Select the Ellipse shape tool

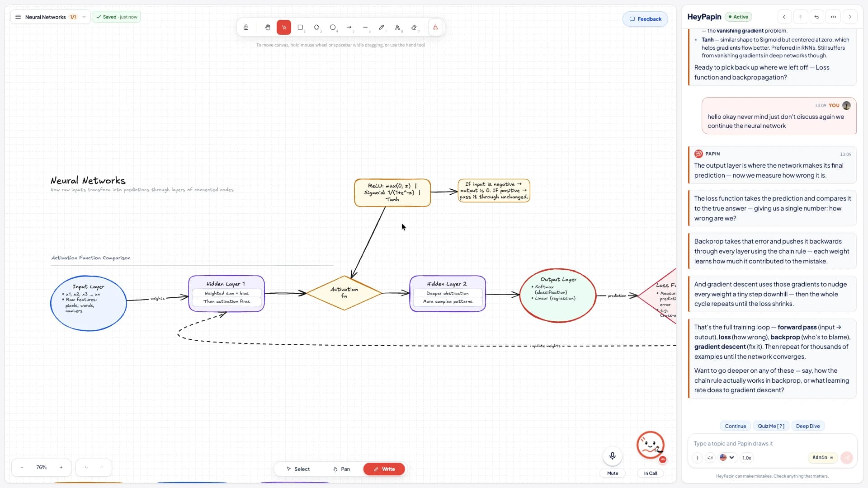[333, 28]
